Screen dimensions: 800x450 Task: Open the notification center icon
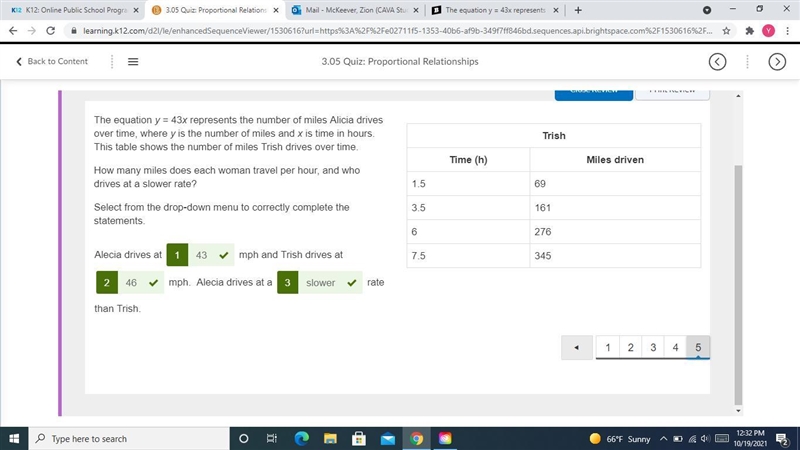point(782,439)
